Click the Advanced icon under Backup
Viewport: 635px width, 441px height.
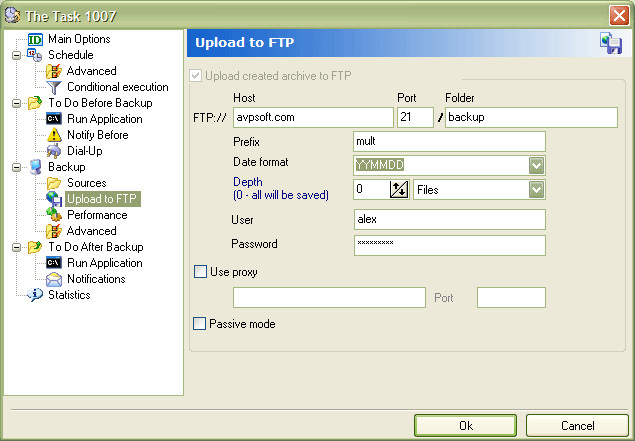(x=54, y=231)
